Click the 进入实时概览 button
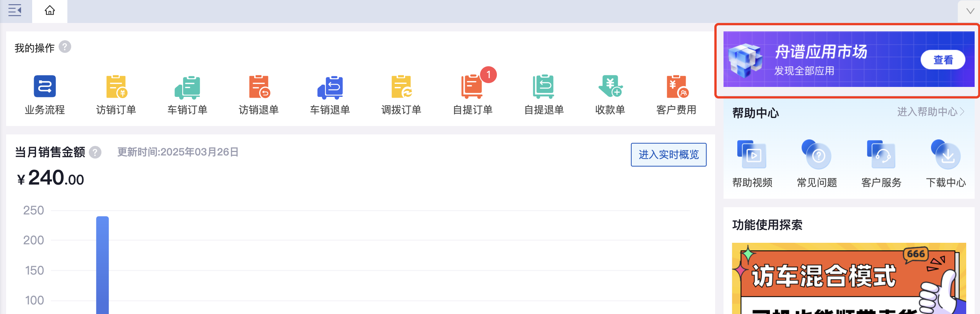980x314 pixels. [x=668, y=155]
